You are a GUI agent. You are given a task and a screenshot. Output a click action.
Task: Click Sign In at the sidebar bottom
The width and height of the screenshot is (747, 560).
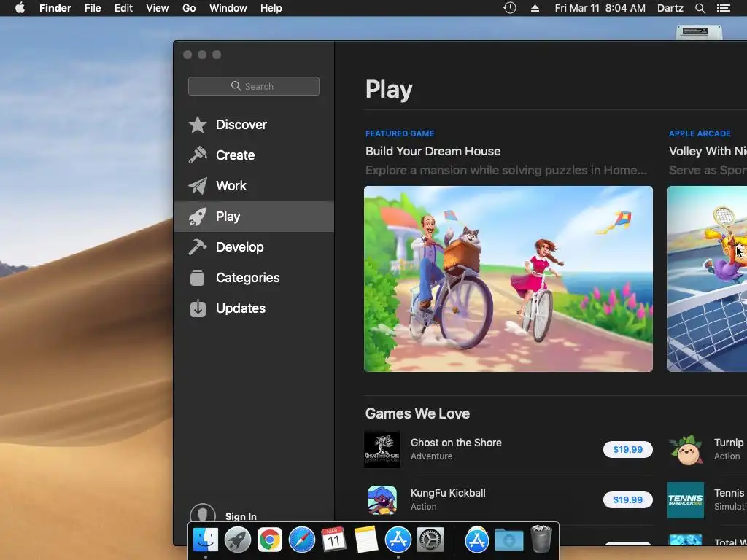[241, 516]
